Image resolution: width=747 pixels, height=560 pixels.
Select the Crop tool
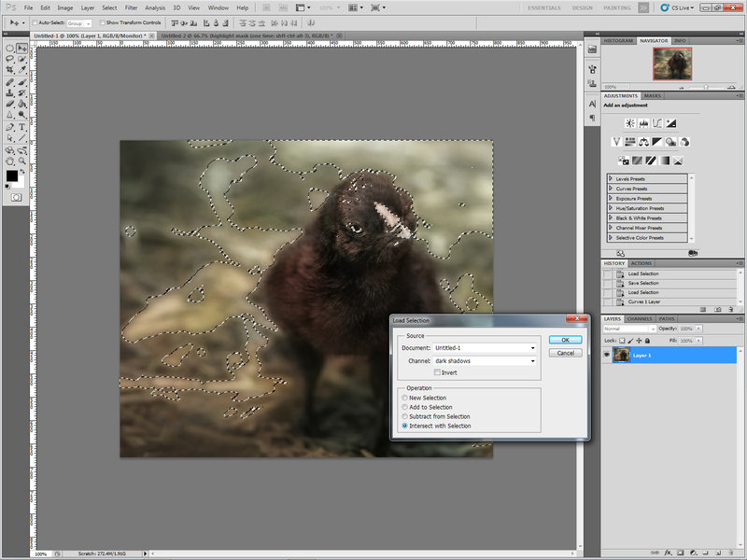tap(9, 69)
